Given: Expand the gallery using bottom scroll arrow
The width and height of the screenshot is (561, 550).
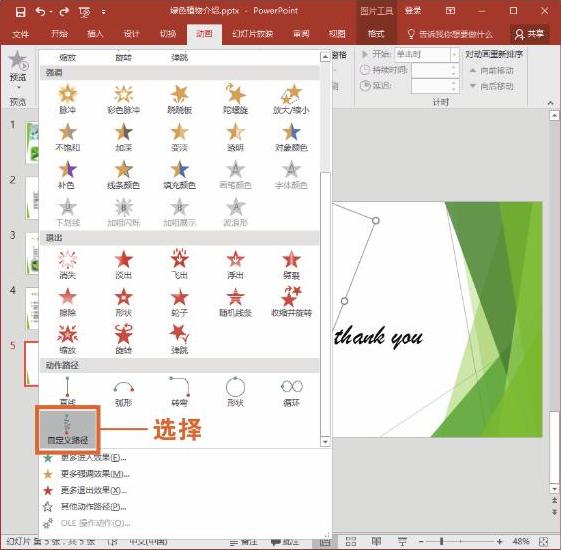Looking at the screenshot, I should point(325,442).
